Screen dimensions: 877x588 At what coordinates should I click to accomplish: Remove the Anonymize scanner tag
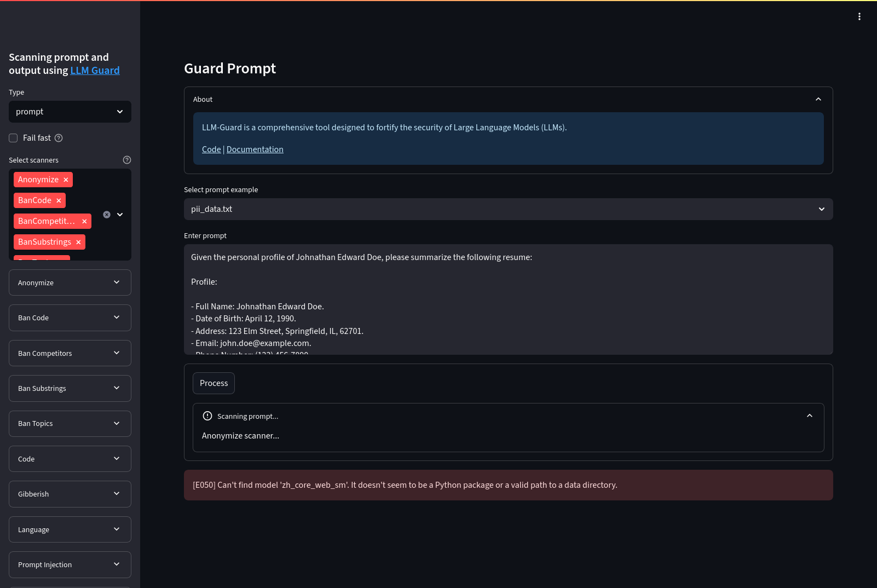pyautogui.click(x=66, y=180)
